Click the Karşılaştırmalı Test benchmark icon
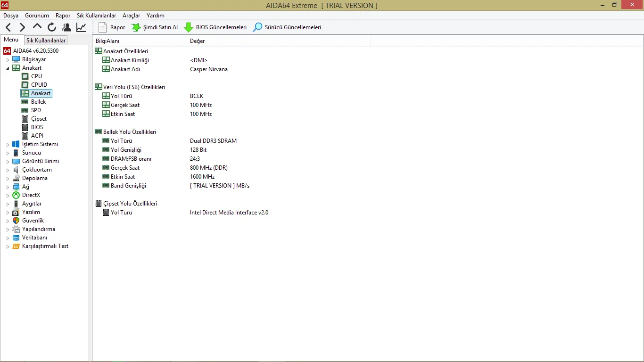The width and height of the screenshot is (644, 362). pyautogui.click(x=16, y=246)
